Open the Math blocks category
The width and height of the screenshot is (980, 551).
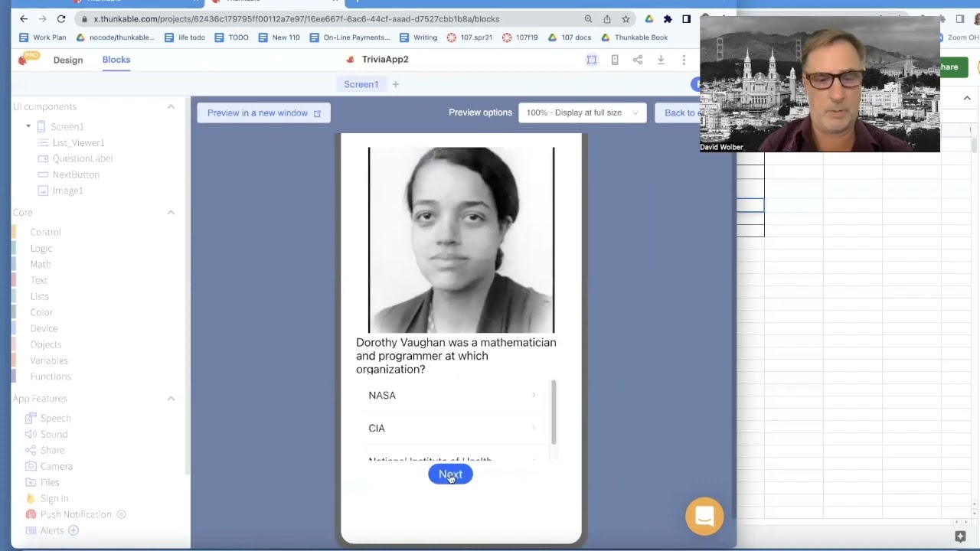point(41,264)
